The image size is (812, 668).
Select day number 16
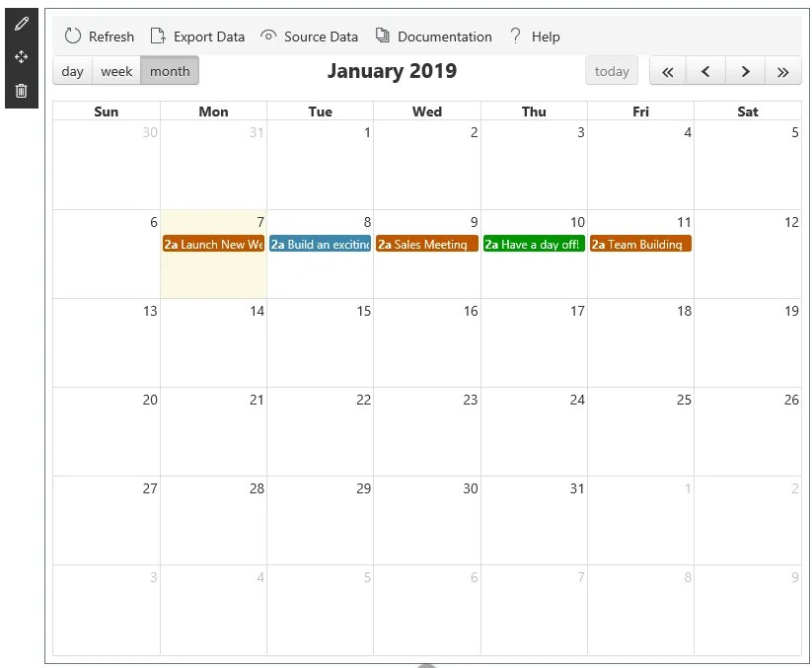coord(471,311)
